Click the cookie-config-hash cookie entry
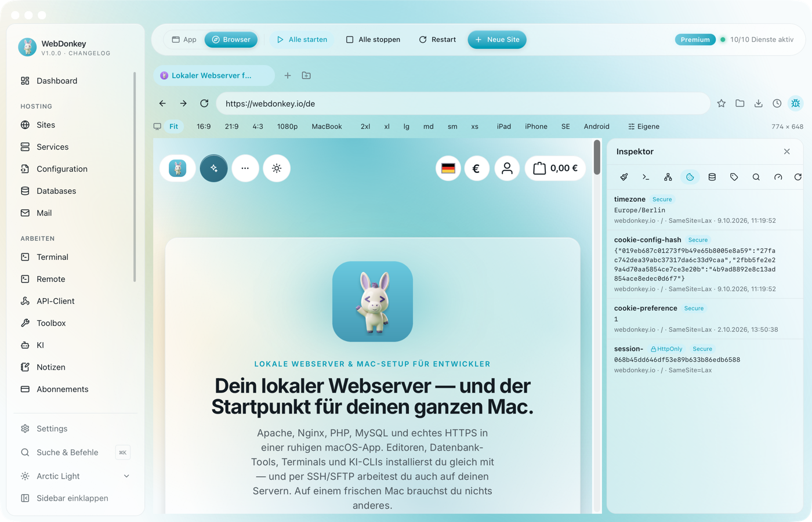 705,264
